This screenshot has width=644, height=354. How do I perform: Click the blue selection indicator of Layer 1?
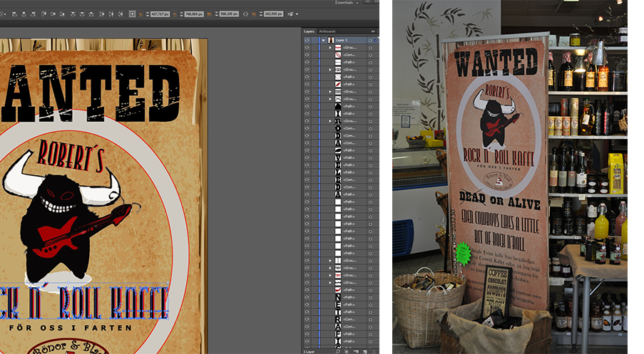click(x=375, y=40)
